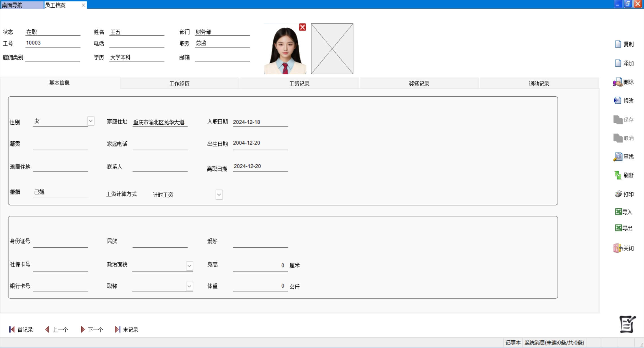Switch to the 工资记录 tab
The image size is (644, 348).
[x=299, y=84]
